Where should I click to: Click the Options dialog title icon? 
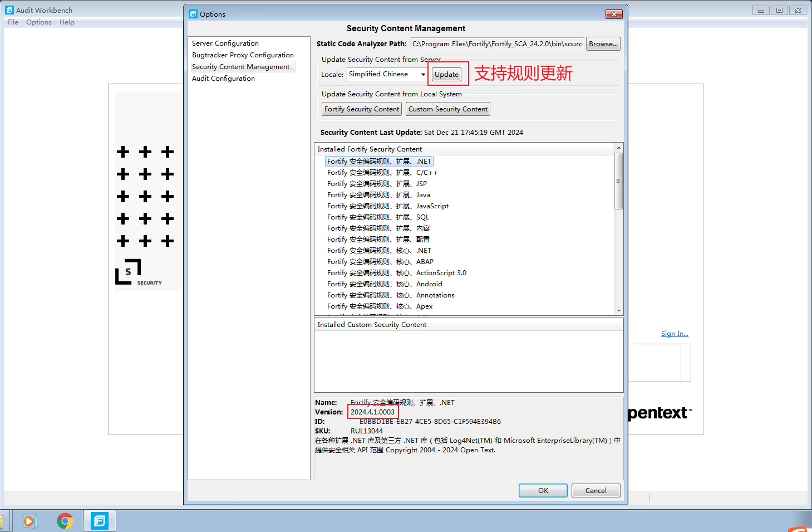(193, 14)
